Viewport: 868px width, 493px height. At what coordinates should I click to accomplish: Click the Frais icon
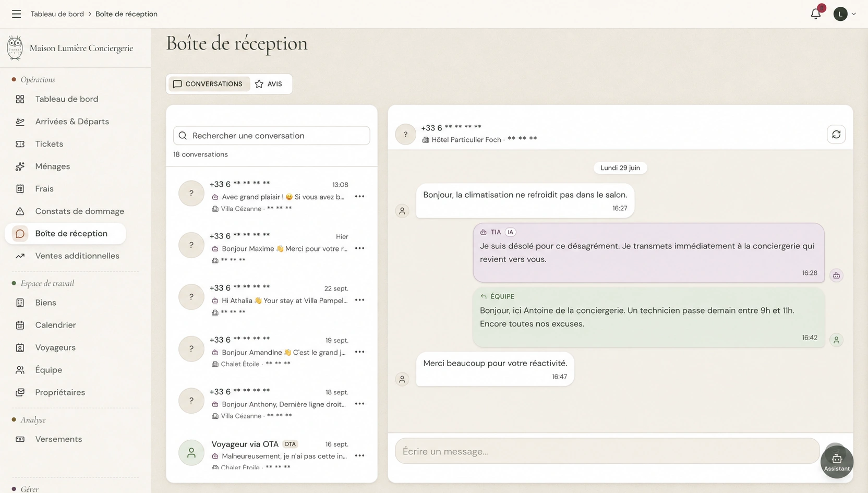pyautogui.click(x=20, y=189)
